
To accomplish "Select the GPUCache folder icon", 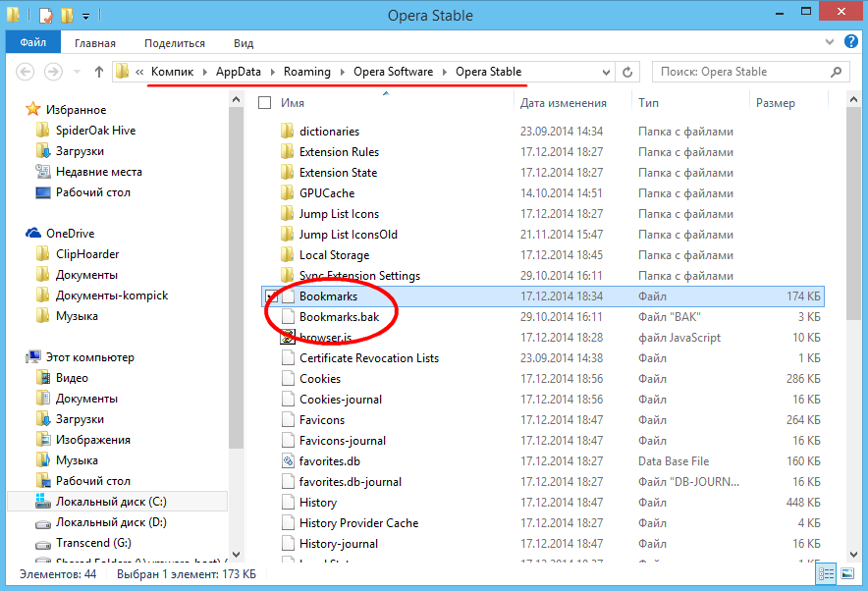I will 288,193.
